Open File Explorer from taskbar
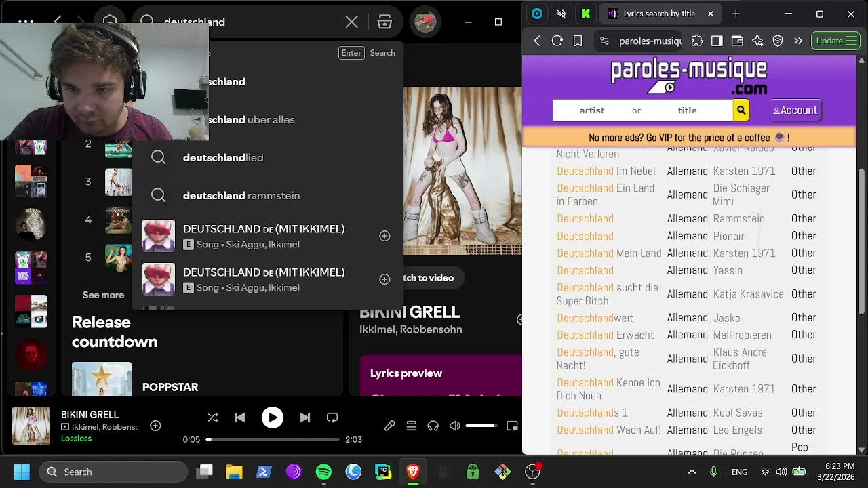Image resolution: width=868 pixels, height=488 pixels. pyautogui.click(x=234, y=472)
